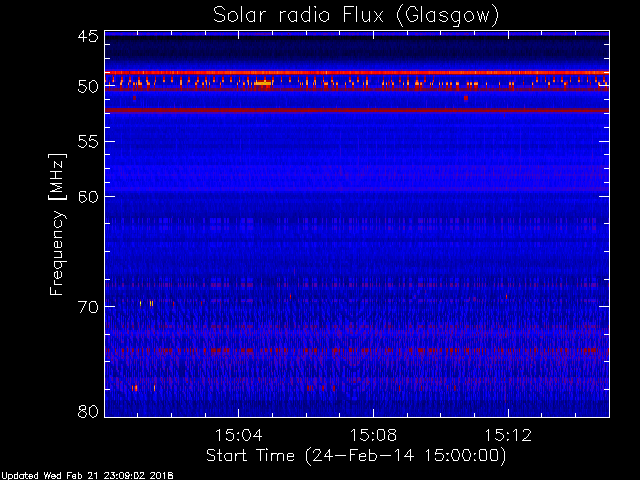
Task: Click the y-axis tick label '50'
Action: [88, 87]
